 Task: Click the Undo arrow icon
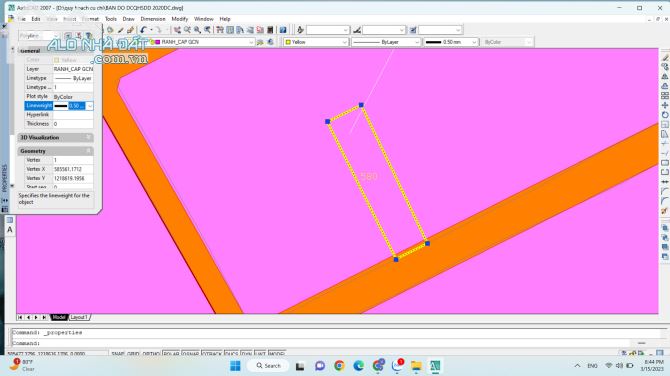pos(143,30)
